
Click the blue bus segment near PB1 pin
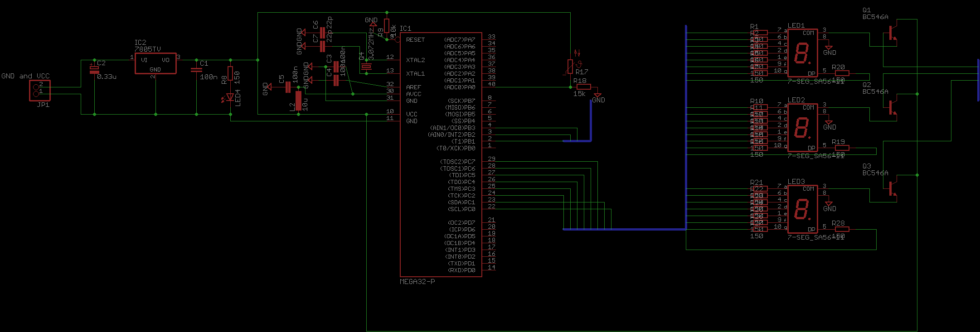click(577, 141)
